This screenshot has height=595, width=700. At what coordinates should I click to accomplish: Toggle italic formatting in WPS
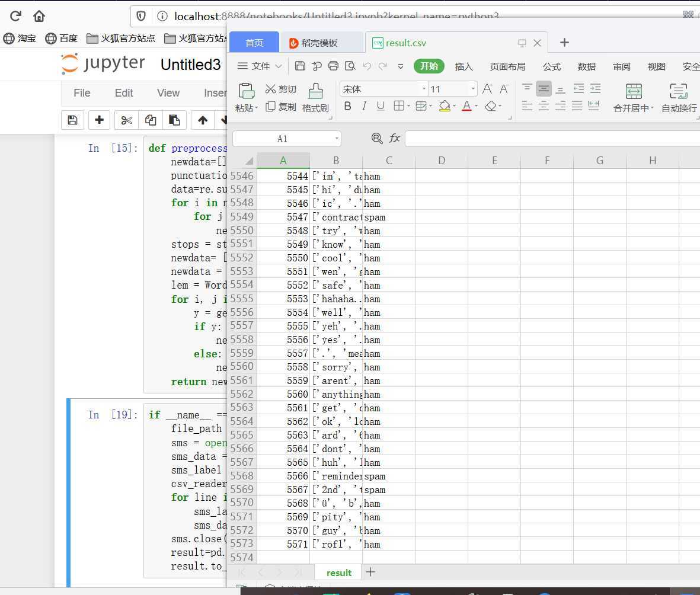(364, 106)
